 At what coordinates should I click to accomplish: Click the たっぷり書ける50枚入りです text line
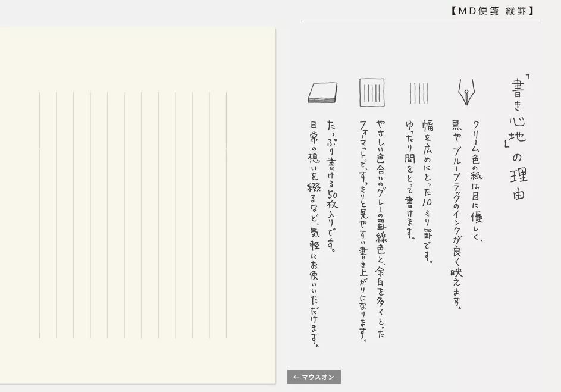point(332,186)
